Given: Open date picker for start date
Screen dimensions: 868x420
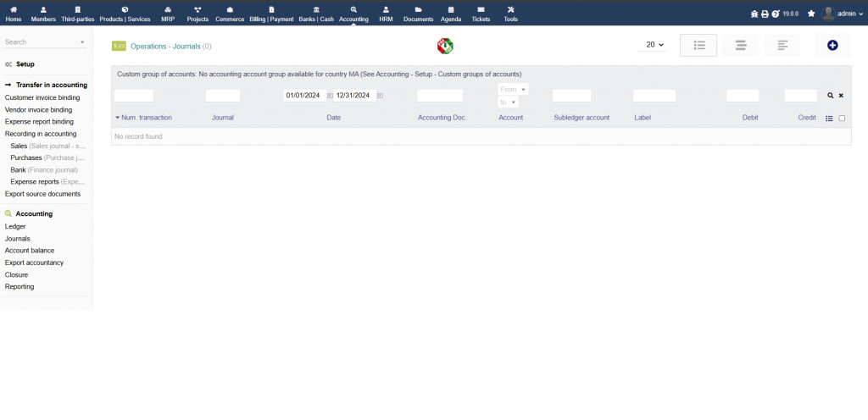Looking at the screenshot, I should 330,96.
